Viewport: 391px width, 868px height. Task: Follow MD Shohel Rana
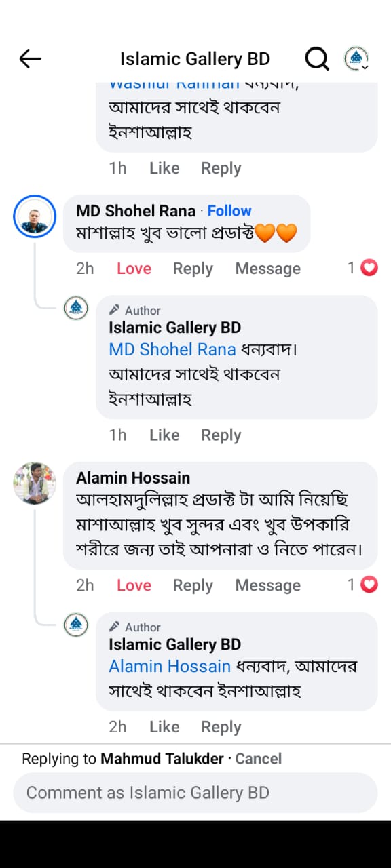coord(229,211)
